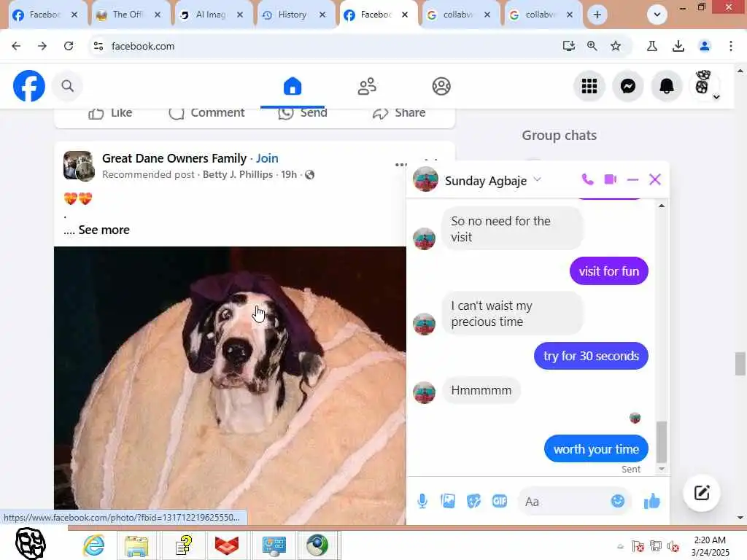The image size is (747, 560).
Task: Reload the page
Action: pyautogui.click(x=69, y=46)
